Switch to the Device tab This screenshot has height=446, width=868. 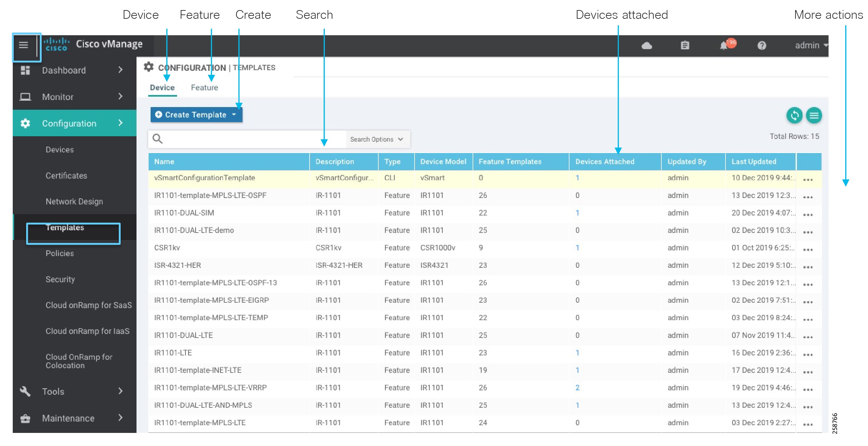point(162,88)
